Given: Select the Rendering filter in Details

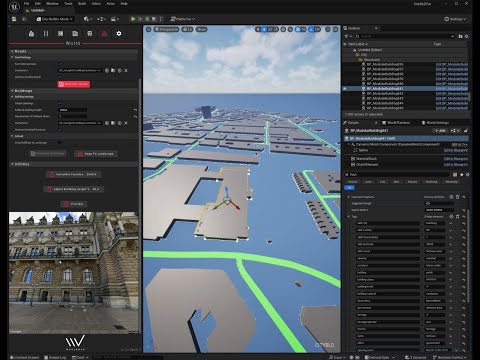Looking at the screenshot, I should point(431,182).
